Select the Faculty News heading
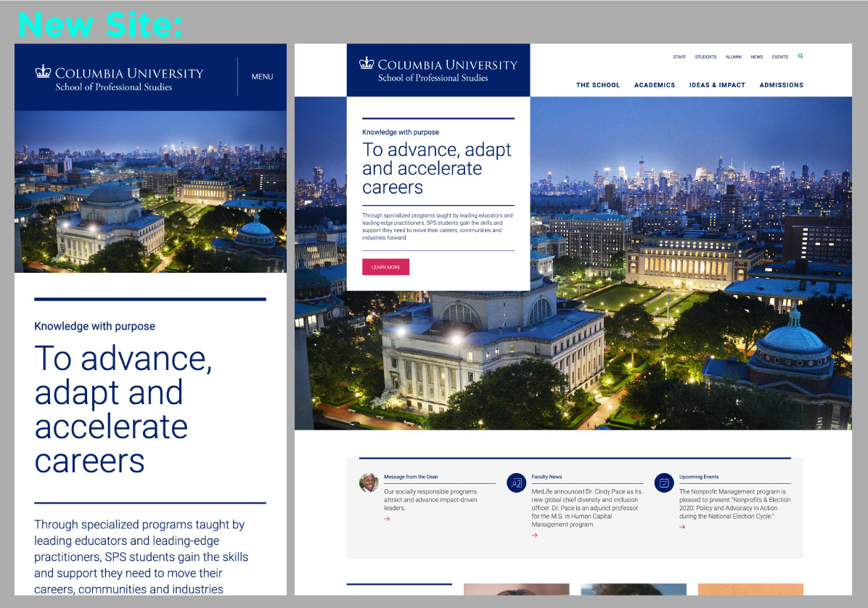 click(546, 477)
